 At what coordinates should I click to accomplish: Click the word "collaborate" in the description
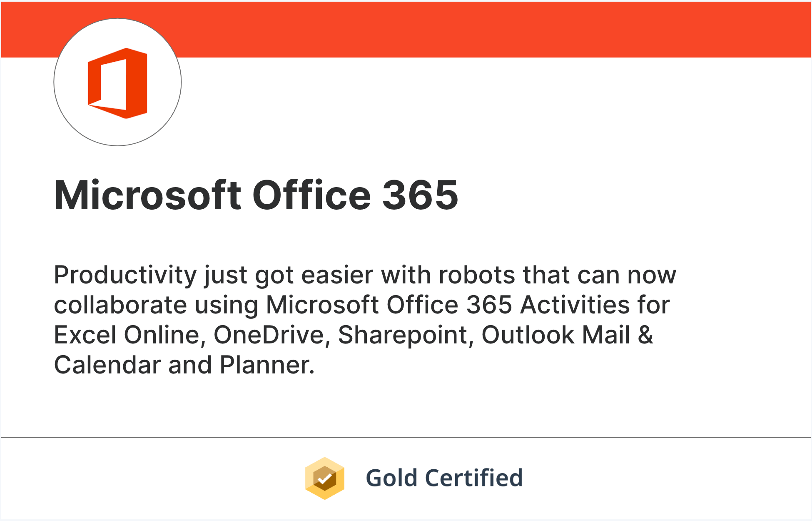pyautogui.click(x=120, y=305)
